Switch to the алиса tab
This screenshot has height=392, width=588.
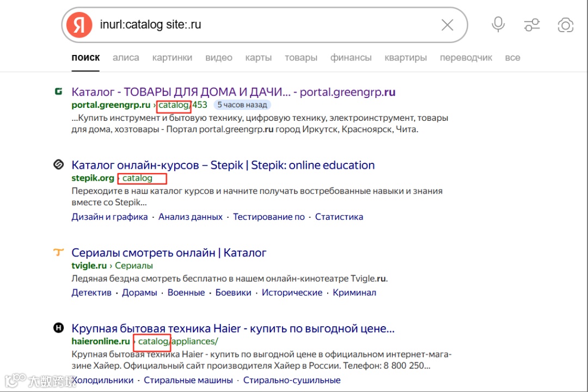[126, 58]
